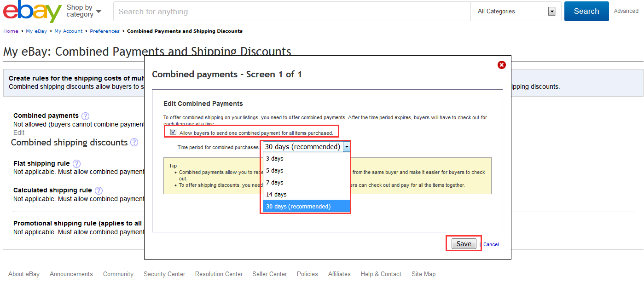Click the blue Search button

(586, 12)
